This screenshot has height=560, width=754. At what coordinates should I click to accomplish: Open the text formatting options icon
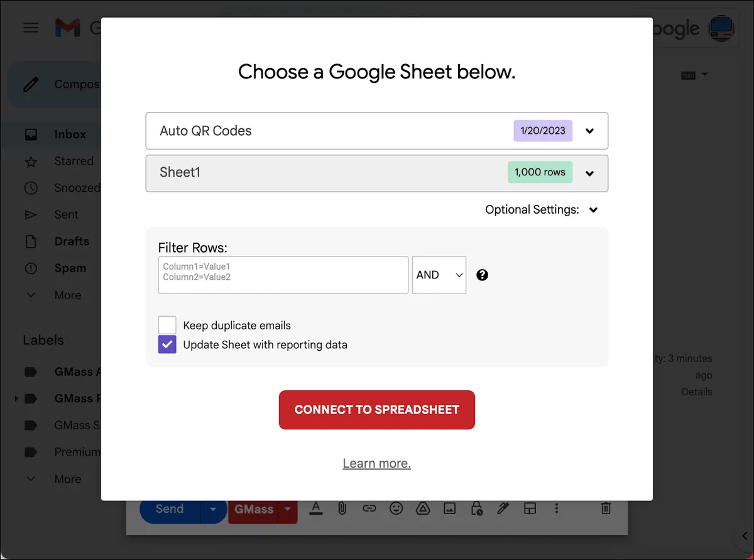315,508
